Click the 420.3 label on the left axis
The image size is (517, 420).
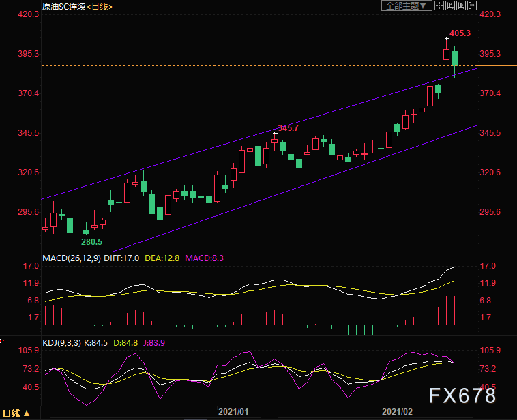29,14
